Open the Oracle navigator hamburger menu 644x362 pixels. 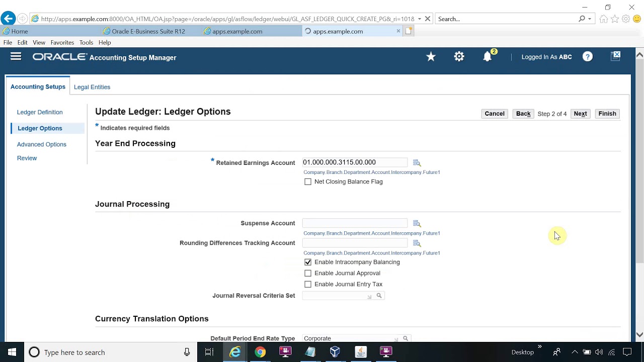[x=16, y=57]
